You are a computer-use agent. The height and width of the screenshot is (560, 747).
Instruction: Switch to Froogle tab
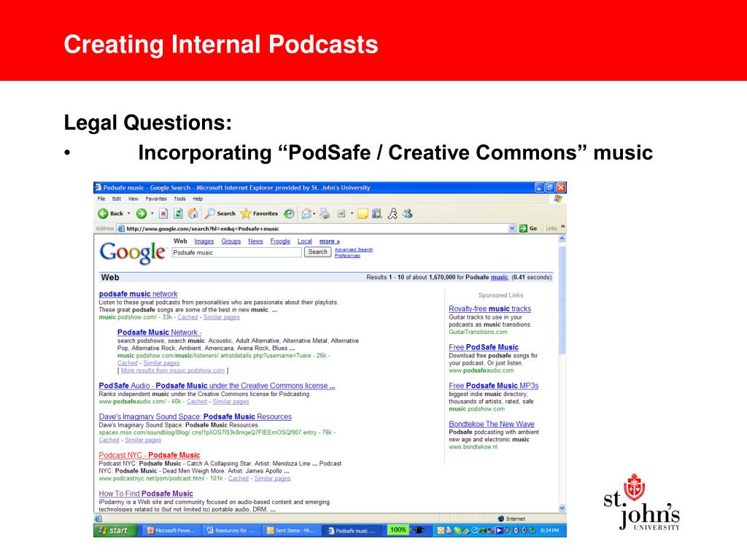pos(280,241)
